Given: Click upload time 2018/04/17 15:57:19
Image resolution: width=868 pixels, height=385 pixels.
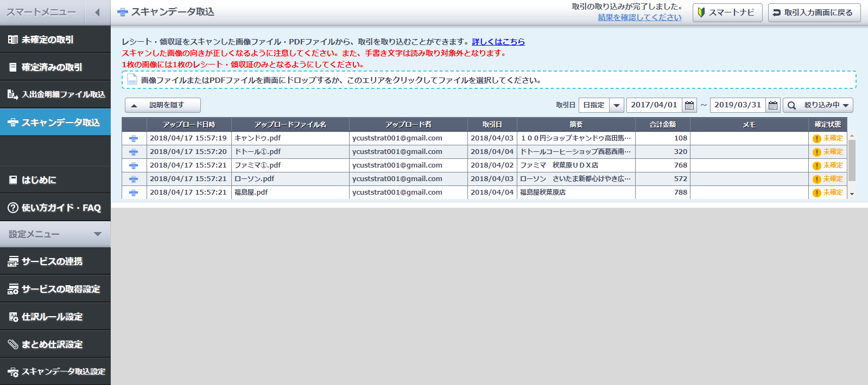Looking at the screenshot, I should click(x=188, y=138).
